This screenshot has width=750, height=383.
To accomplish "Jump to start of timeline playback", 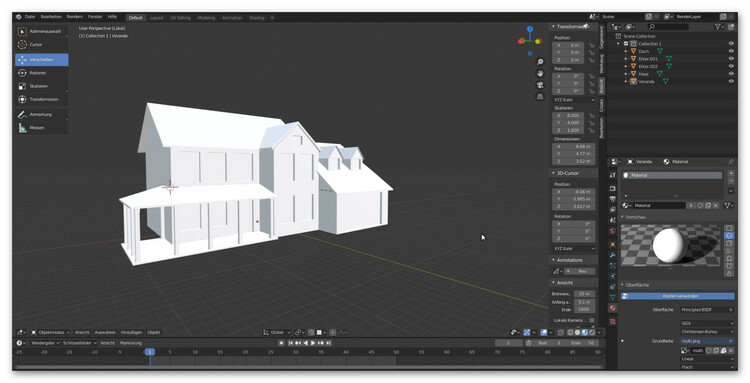I will [x=290, y=343].
